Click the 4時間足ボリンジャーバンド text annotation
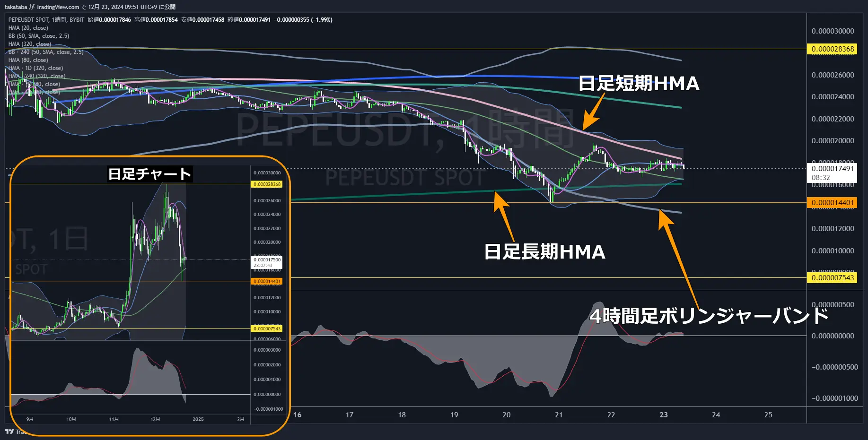 click(x=709, y=316)
